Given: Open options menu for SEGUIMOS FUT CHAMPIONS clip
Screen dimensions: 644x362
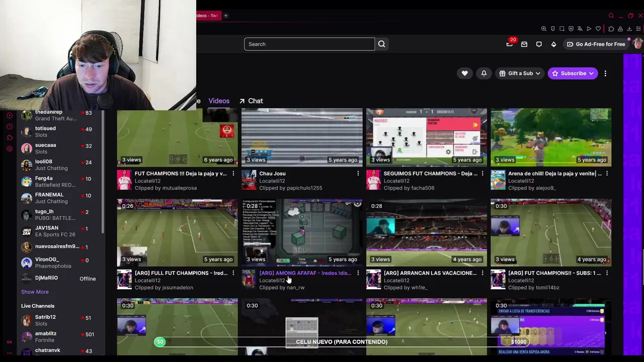Looking at the screenshot, I should pyautogui.click(x=482, y=173).
